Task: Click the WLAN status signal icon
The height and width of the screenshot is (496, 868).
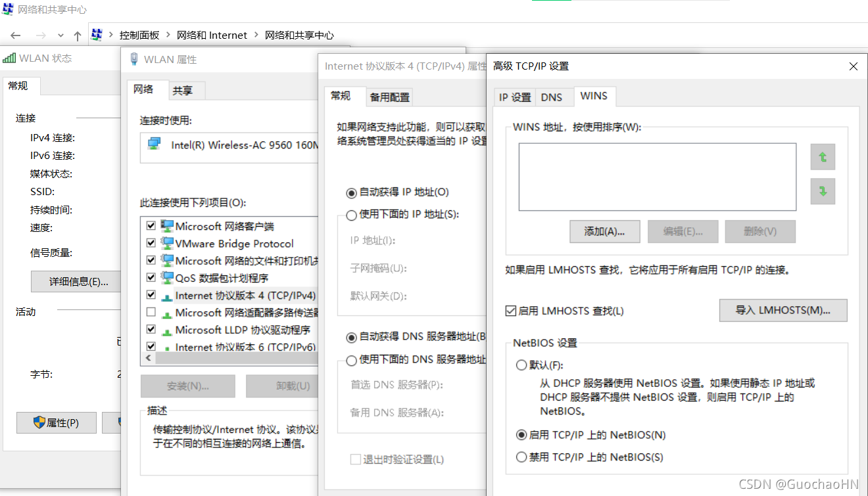Action: pyautogui.click(x=9, y=58)
